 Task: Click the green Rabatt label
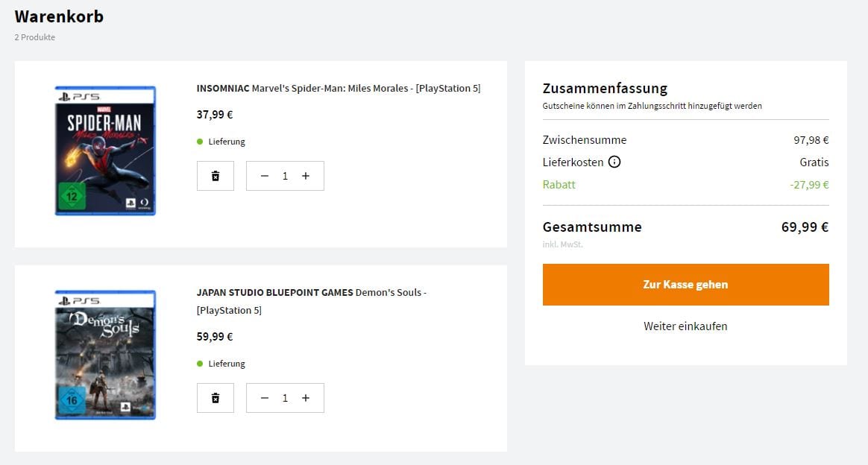(x=559, y=185)
